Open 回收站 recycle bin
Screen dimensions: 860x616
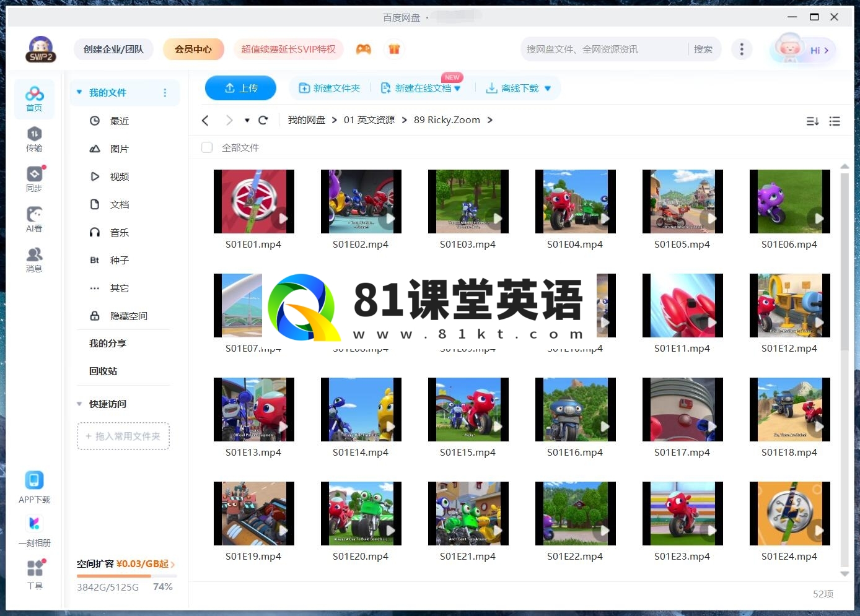coord(103,371)
